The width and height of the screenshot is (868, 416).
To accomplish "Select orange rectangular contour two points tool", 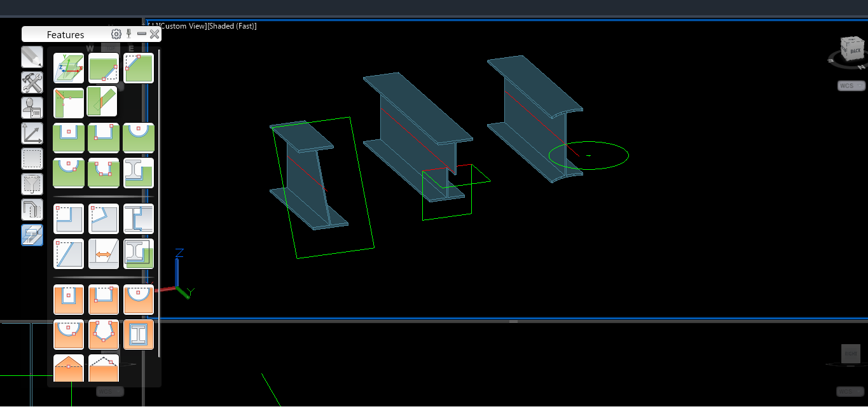I will (x=104, y=300).
